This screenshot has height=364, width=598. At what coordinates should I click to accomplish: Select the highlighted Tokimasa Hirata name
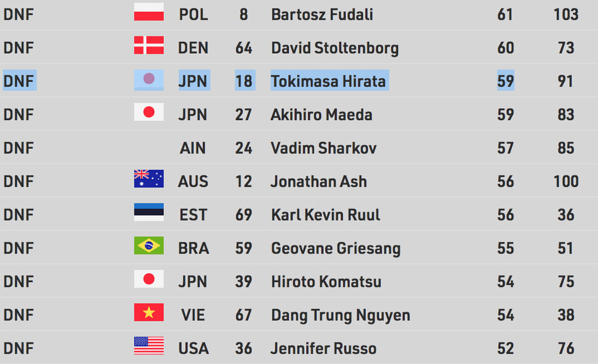pyautogui.click(x=328, y=81)
